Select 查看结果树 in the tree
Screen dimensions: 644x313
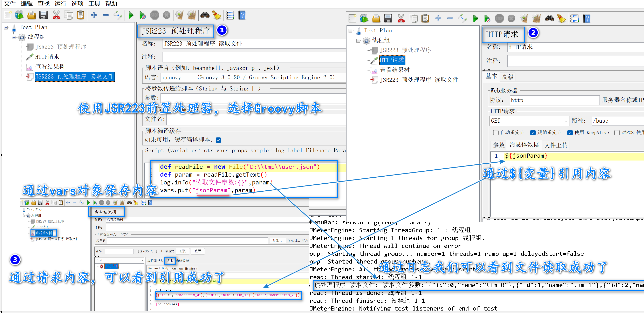(x=50, y=67)
